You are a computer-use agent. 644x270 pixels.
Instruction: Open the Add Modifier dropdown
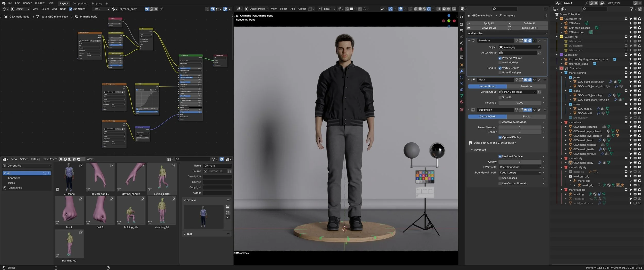point(507,33)
